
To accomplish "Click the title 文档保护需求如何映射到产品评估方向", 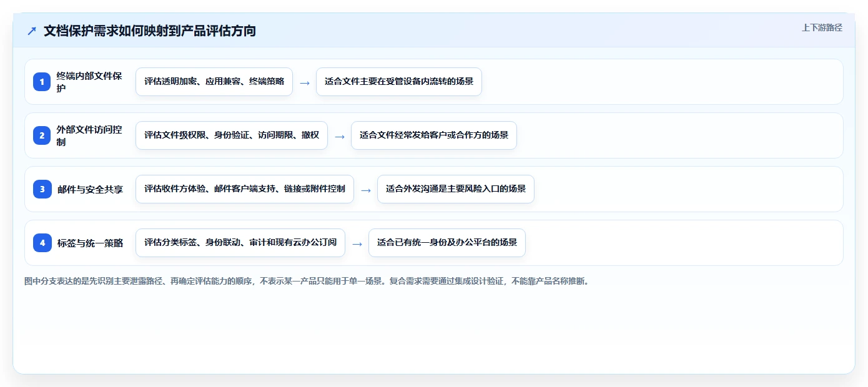I will coord(150,31).
